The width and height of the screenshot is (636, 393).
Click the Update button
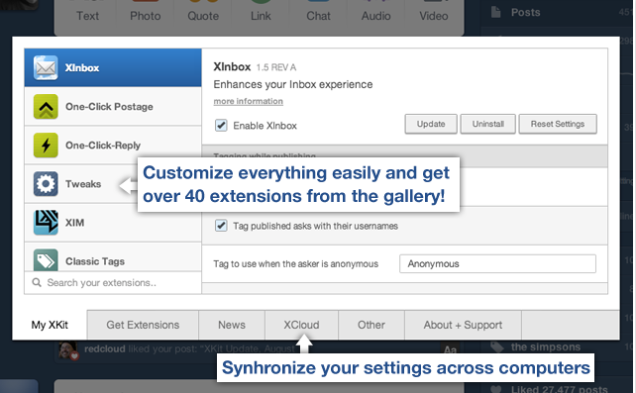click(431, 124)
